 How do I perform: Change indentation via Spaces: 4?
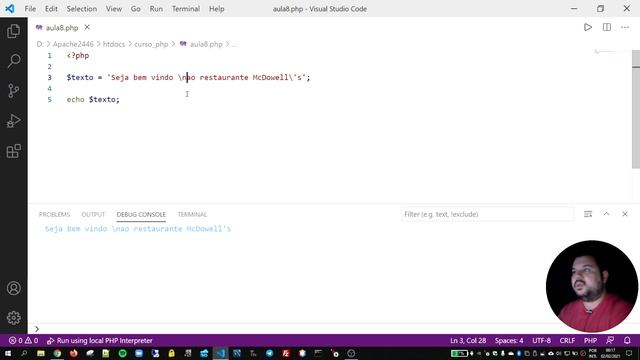point(509,340)
